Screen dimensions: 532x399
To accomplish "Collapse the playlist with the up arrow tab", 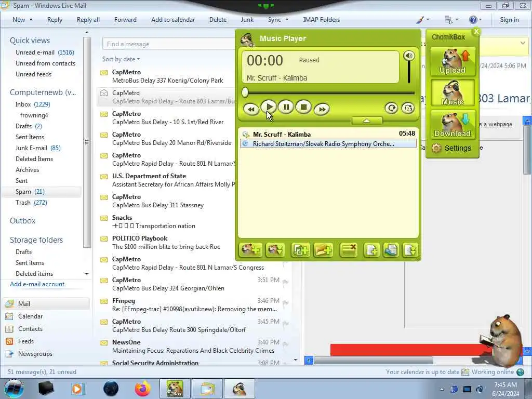I will point(367,121).
